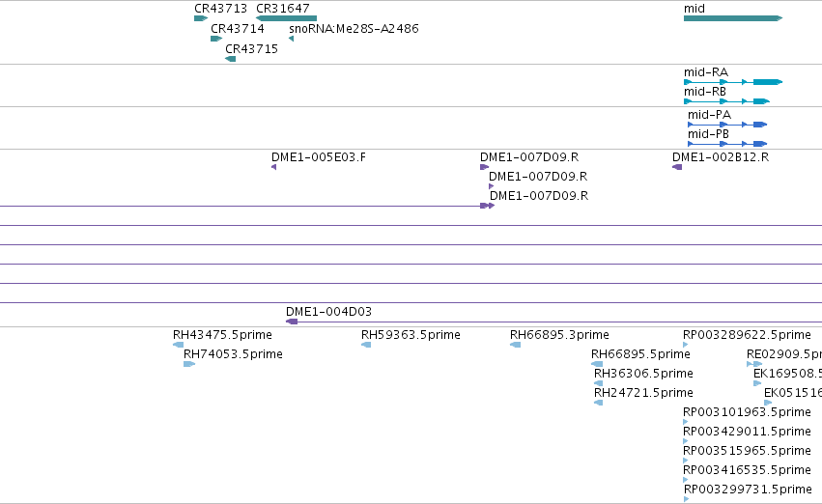Click the mid-RA transcript glyph
The image size is (822, 504).
(x=733, y=82)
